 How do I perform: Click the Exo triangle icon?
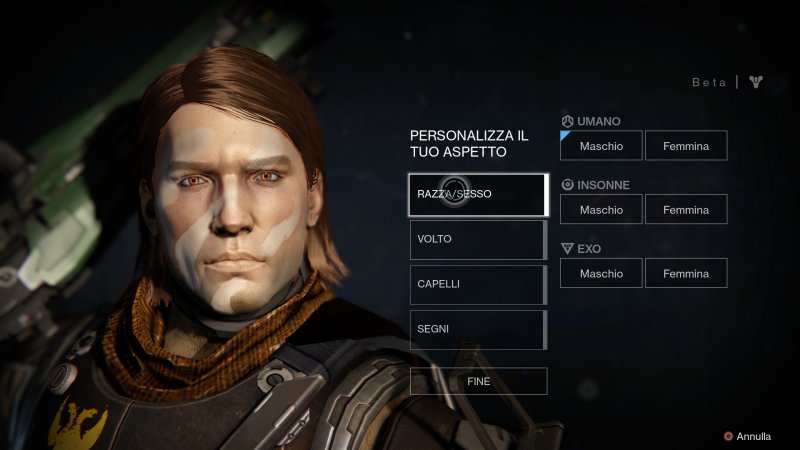tap(567, 248)
